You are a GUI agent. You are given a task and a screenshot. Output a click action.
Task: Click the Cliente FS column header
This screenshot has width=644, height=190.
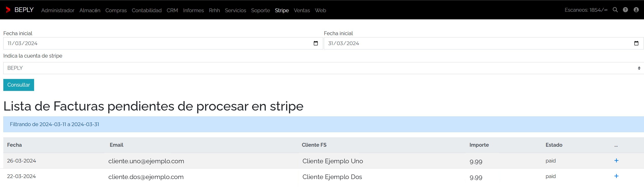click(x=314, y=145)
